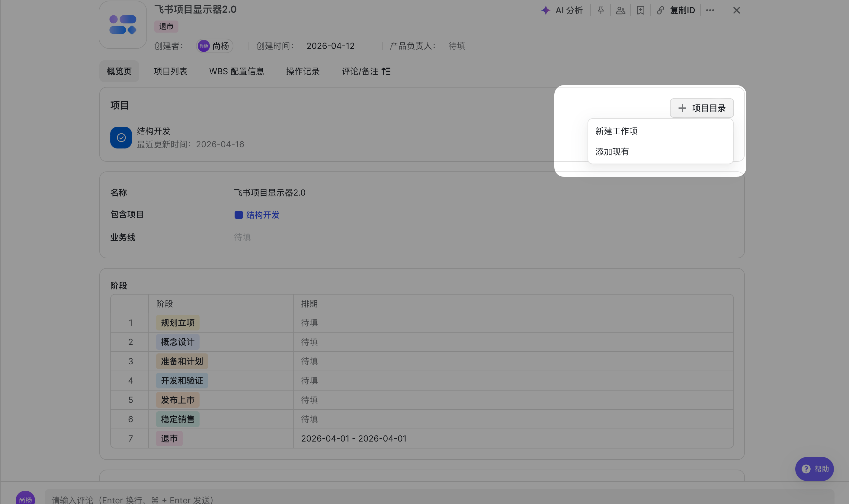Click the title 飞书项目显示器2.0
Image resolution: width=849 pixels, height=504 pixels.
click(195, 9)
